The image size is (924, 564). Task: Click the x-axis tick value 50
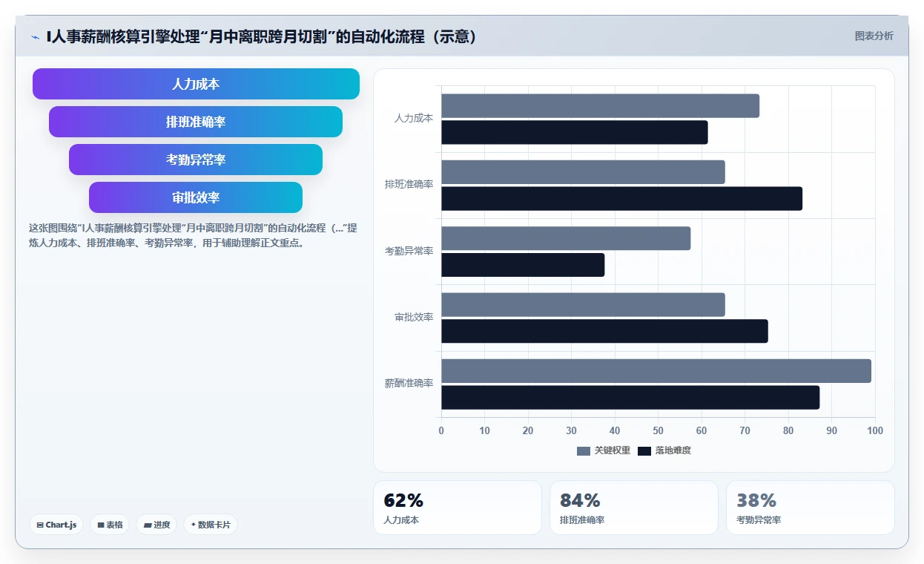pyautogui.click(x=658, y=430)
